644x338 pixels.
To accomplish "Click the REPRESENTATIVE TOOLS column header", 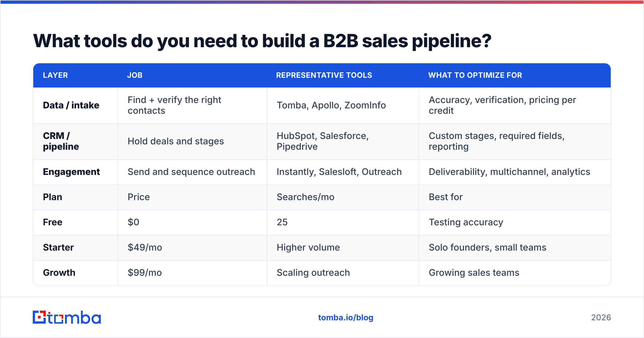I will [x=324, y=75].
